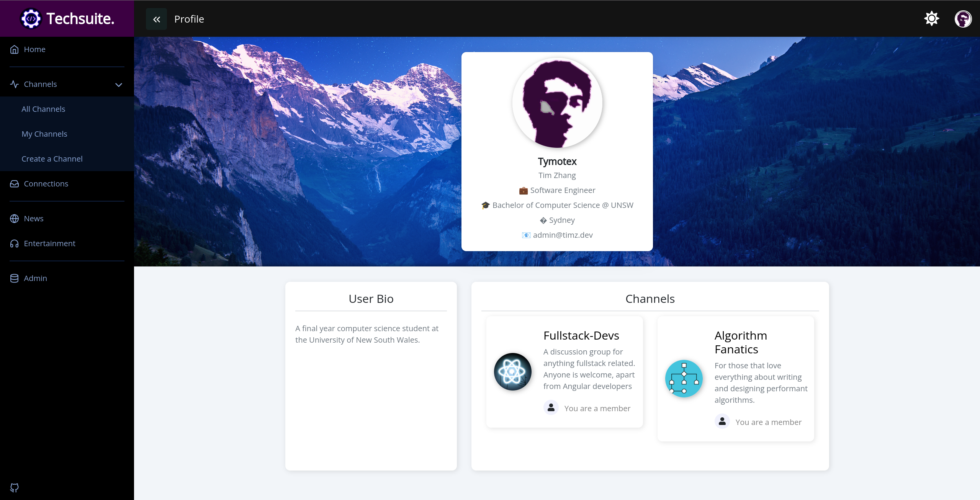980x500 pixels.
Task: Click the admin@timz.dev email link
Action: 562,235
